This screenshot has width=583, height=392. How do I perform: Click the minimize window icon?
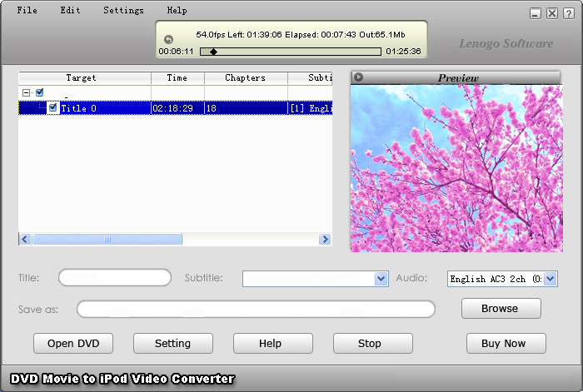(536, 13)
